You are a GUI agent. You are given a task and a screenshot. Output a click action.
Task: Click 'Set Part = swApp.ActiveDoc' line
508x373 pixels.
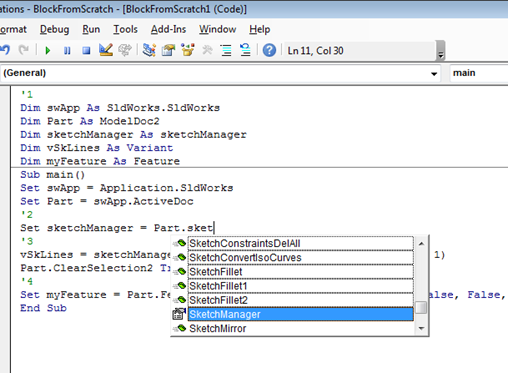pos(107,201)
